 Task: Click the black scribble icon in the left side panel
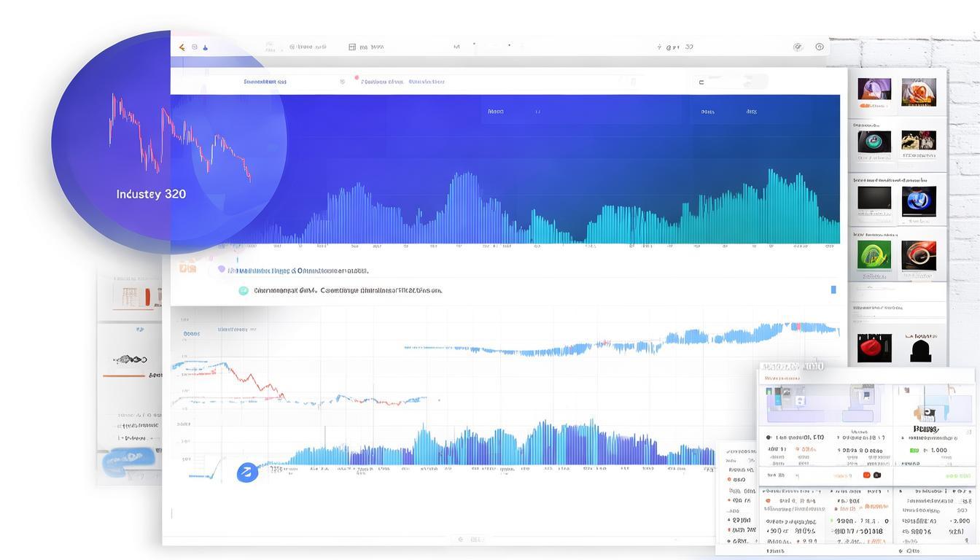(x=131, y=359)
